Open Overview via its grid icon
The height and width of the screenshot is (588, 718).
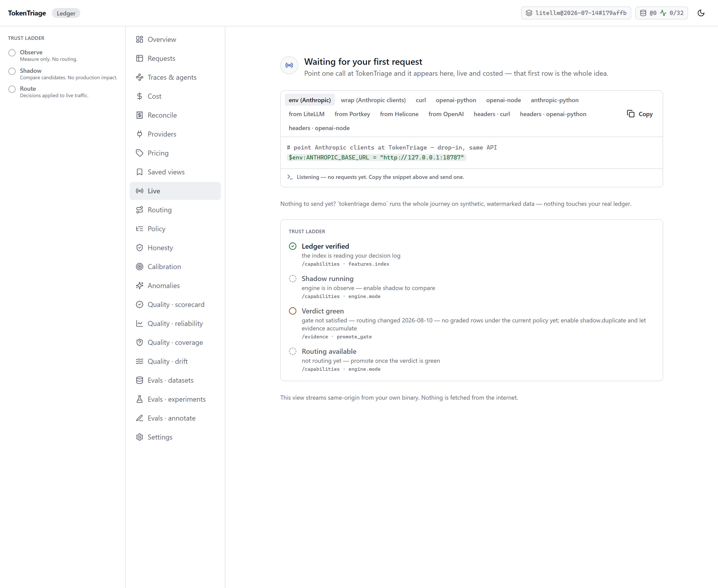[x=139, y=39]
